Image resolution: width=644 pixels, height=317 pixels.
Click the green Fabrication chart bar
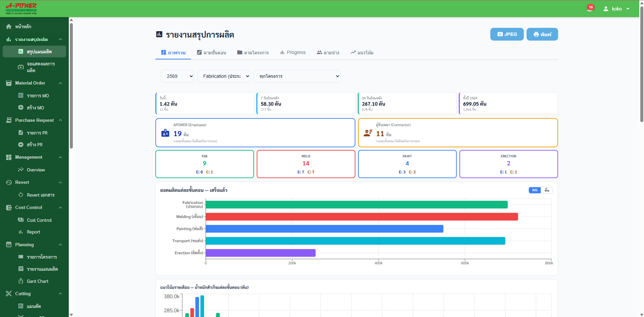click(356, 205)
